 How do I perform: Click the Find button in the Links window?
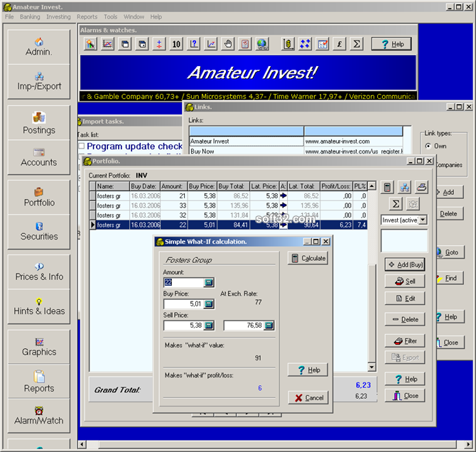tap(450, 278)
